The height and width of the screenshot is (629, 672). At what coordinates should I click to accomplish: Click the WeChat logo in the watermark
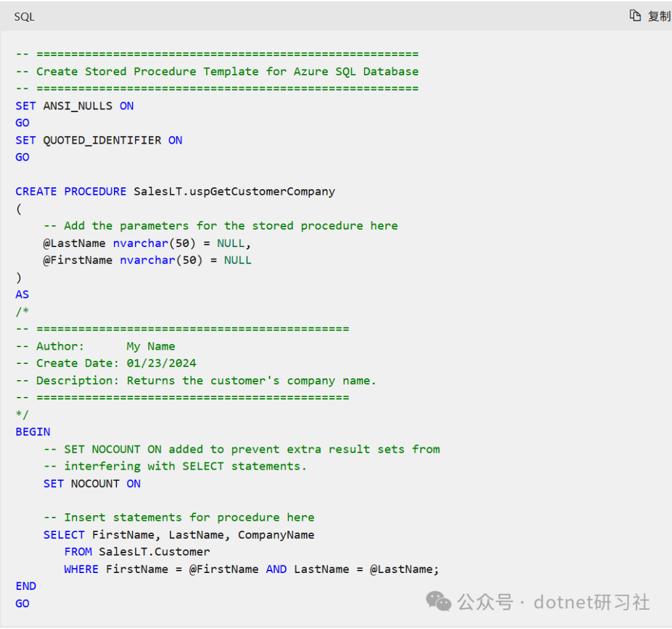coord(439,602)
